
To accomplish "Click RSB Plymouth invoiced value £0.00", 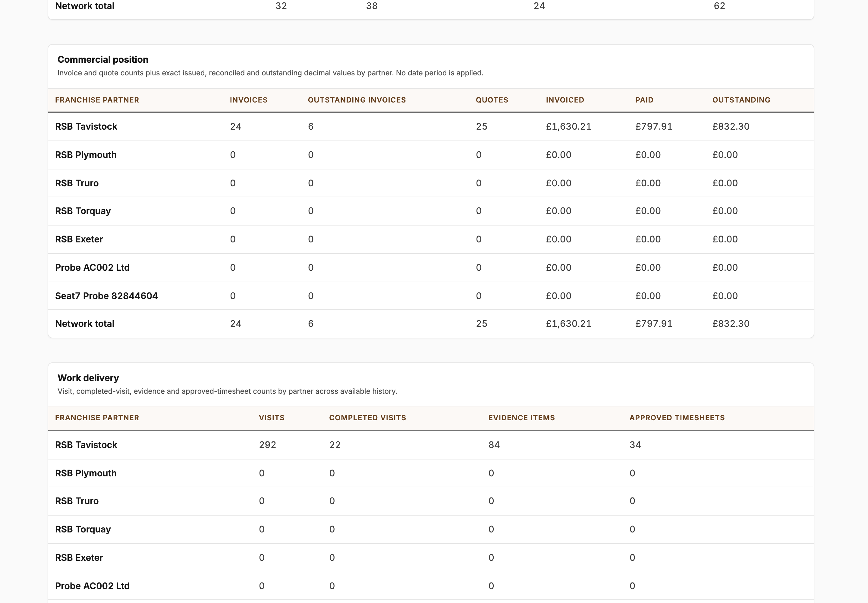I will [x=559, y=155].
